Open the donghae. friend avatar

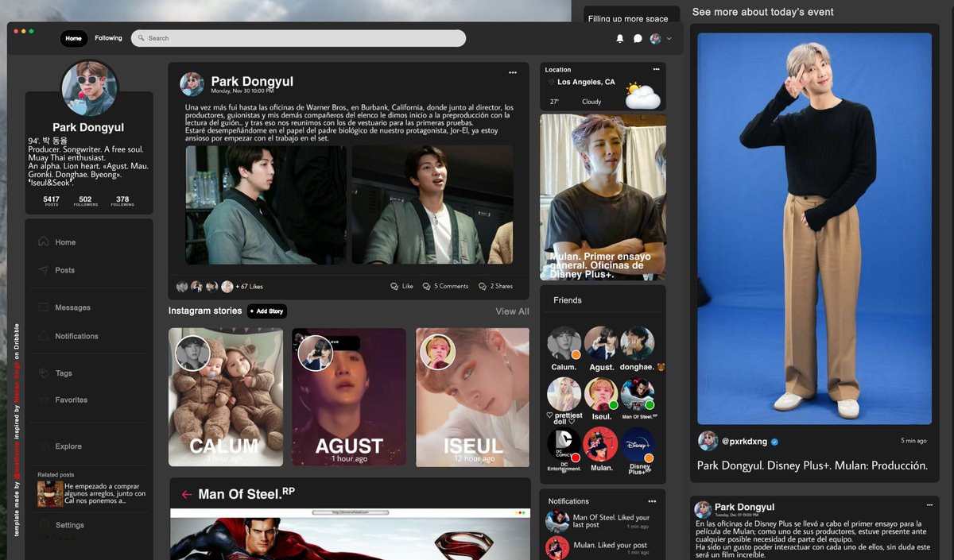point(638,344)
